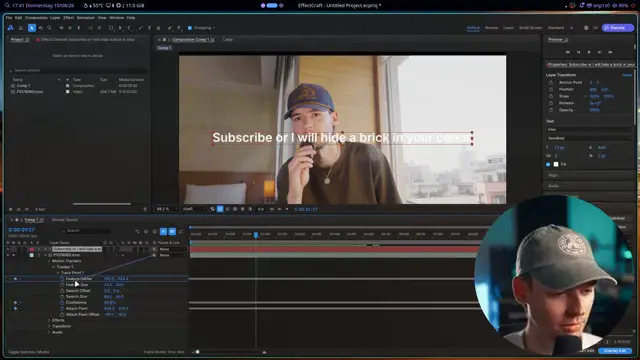Viewport: 640px width, 360px height.
Task: Toggle the Attach Point stopwatch icon
Action: (x=62, y=309)
